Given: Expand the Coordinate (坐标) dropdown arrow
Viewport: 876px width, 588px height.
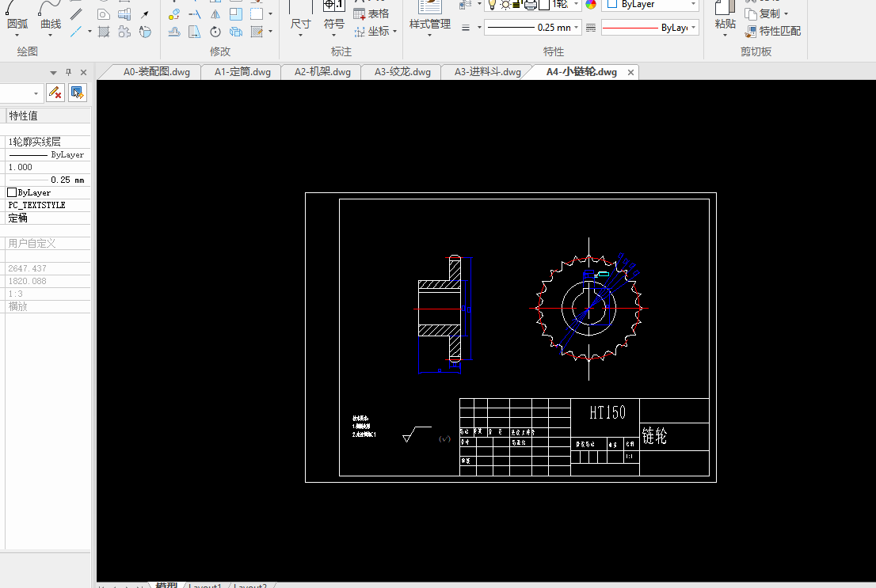Looking at the screenshot, I should [396, 32].
